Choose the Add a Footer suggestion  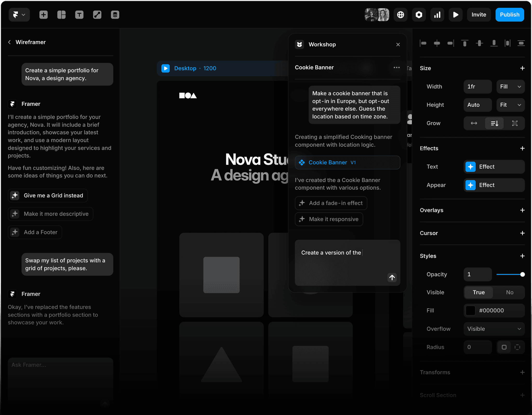[35, 232]
